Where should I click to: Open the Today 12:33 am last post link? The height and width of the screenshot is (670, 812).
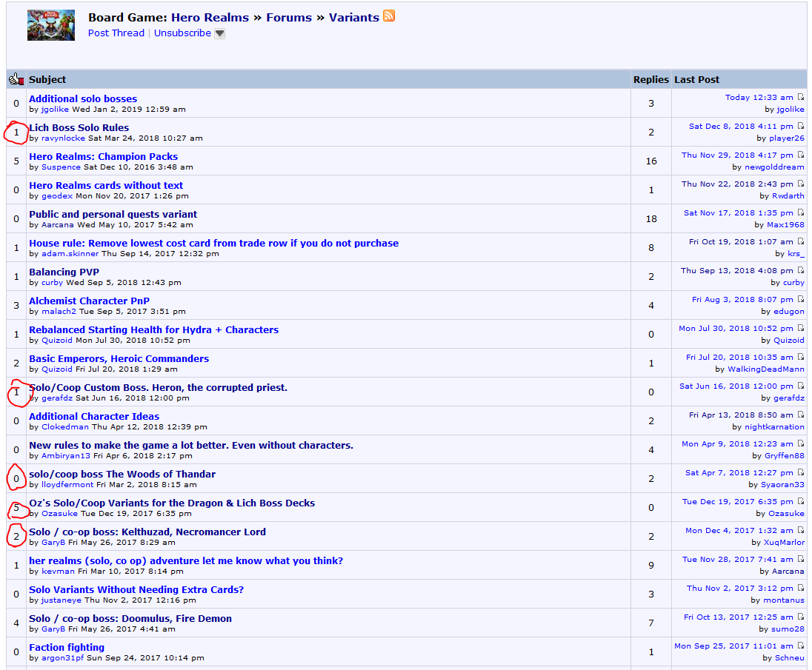coord(759,97)
